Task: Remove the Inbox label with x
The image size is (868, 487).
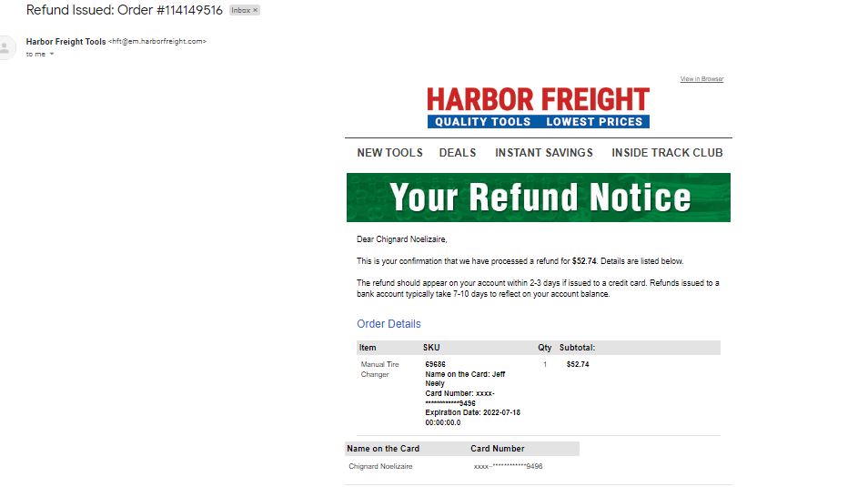Action: 255,11
